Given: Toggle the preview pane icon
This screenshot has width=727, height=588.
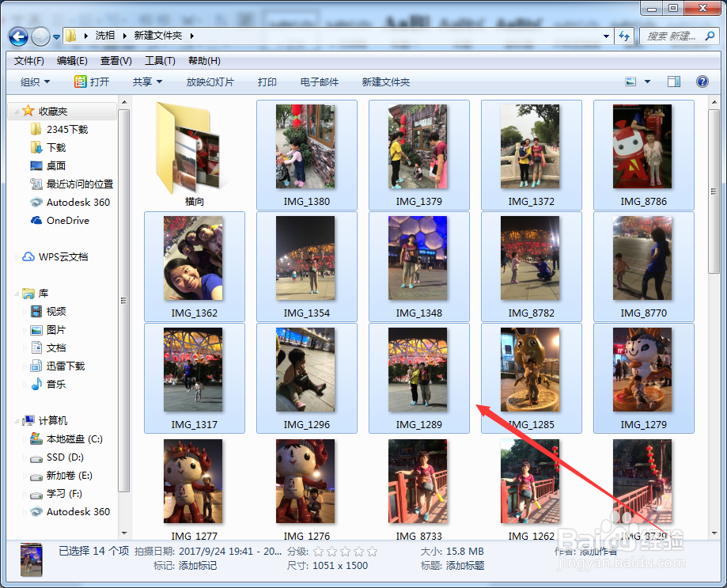Looking at the screenshot, I should point(674,82).
